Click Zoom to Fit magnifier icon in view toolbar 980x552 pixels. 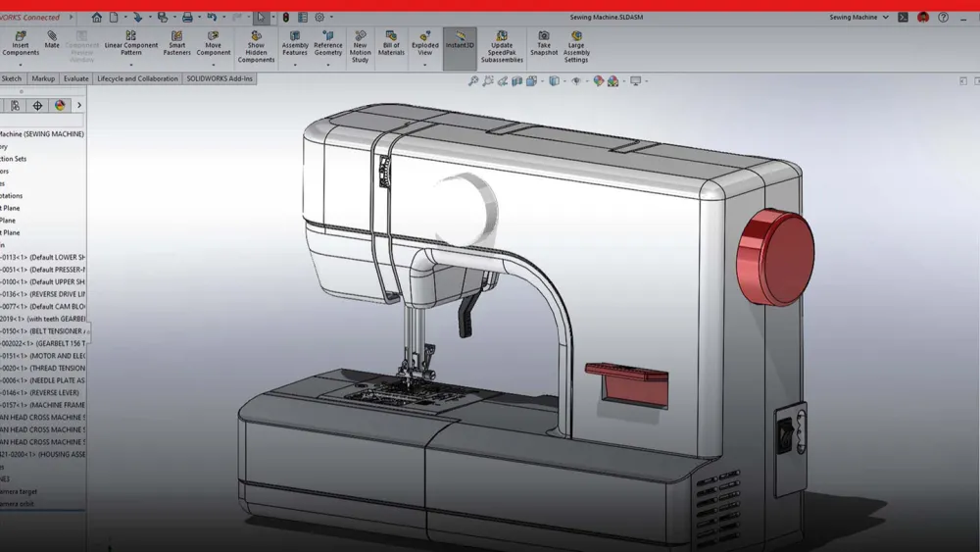[473, 80]
